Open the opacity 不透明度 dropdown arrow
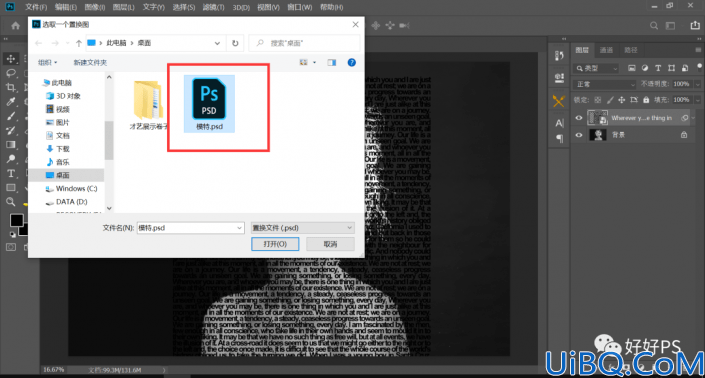The width and height of the screenshot is (705, 378). click(x=697, y=84)
